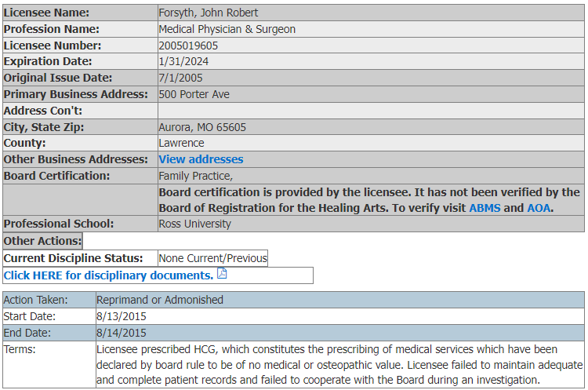Click the Other Actions header label
The height and width of the screenshot is (390, 588).
pos(42,241)
